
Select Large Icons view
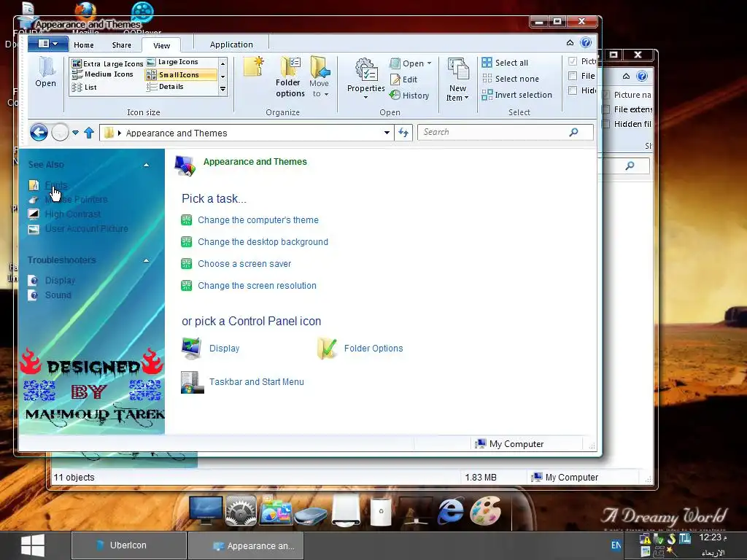[172, 62]
